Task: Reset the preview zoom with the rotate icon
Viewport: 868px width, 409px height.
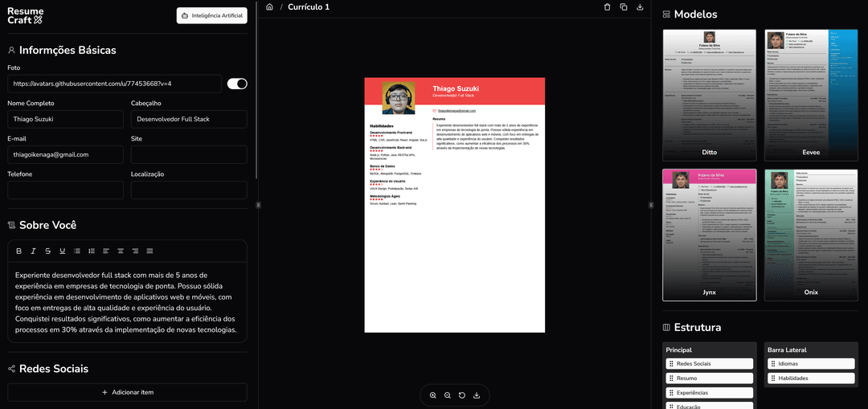Action: coord(462,395)
